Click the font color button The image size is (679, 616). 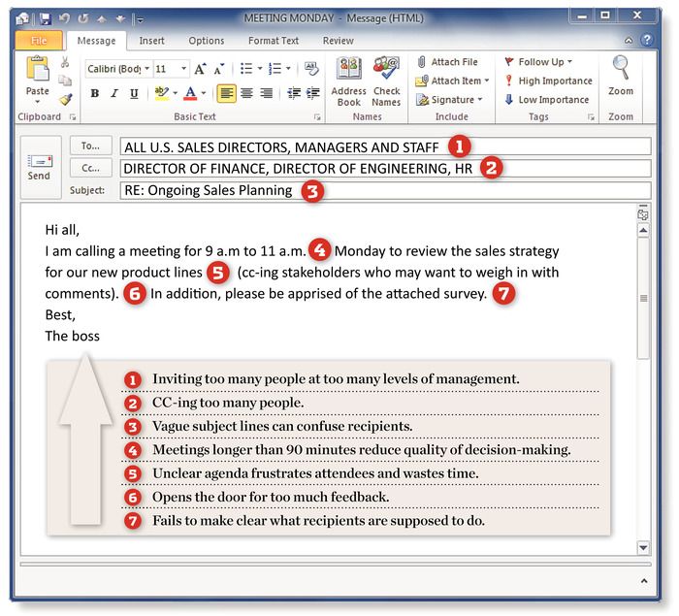coord(190,93)
